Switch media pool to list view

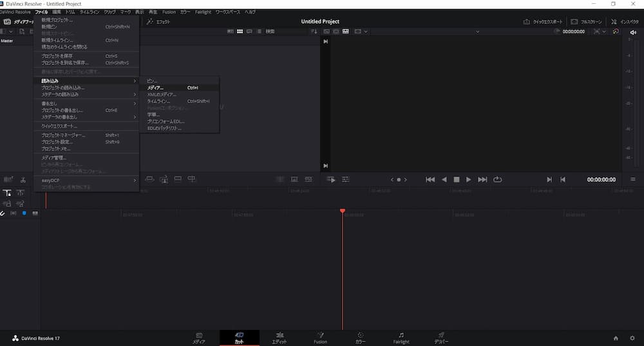(259, 31)
